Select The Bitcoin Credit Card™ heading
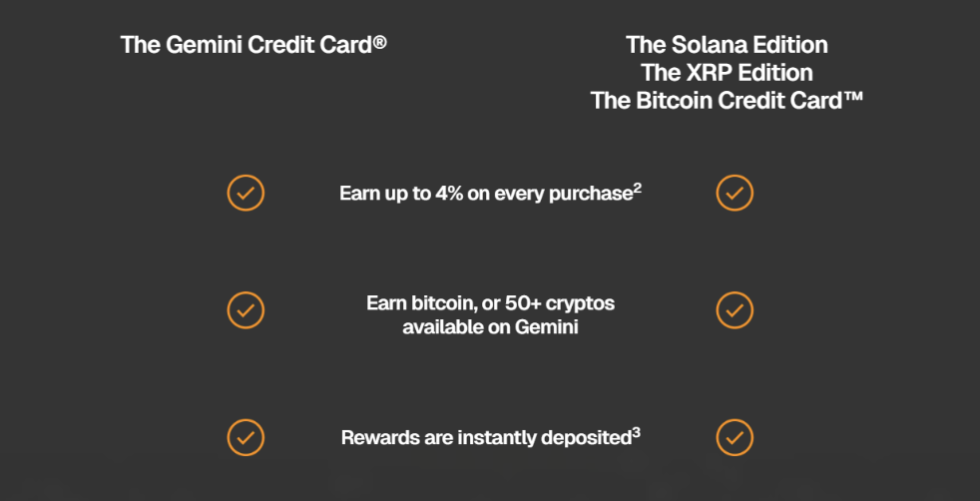The width and height of the screenshot is (980, 501). point(727,101)
